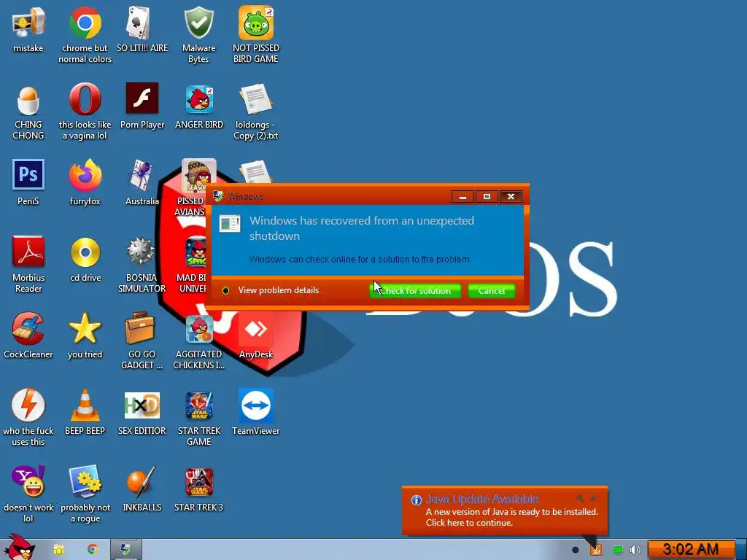Select the Photoshop 'Ps' desktop icon
This screenshot has width=747, height=560.
pos(28,175)
